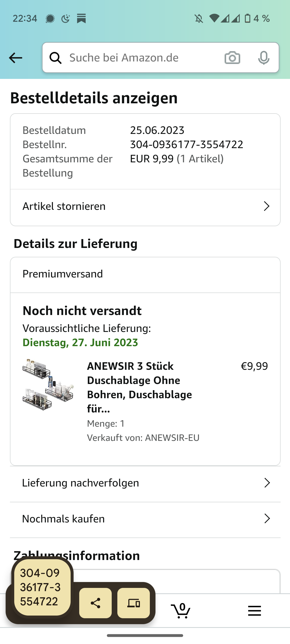
Task: Expand Nochmals kaufen chevron
Action: 267,519
